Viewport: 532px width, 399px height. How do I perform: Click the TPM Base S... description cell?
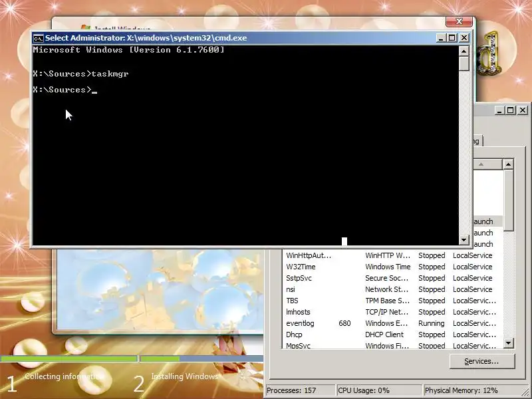(x=387, y=301)
